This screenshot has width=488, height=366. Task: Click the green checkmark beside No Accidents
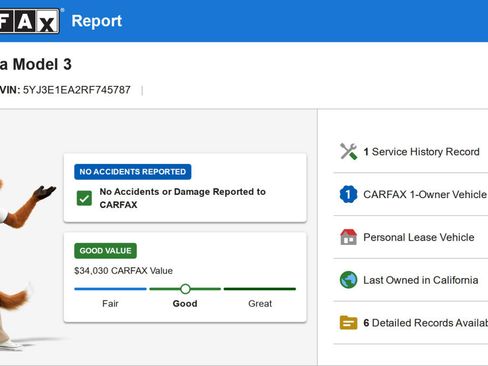coord(84,198)
